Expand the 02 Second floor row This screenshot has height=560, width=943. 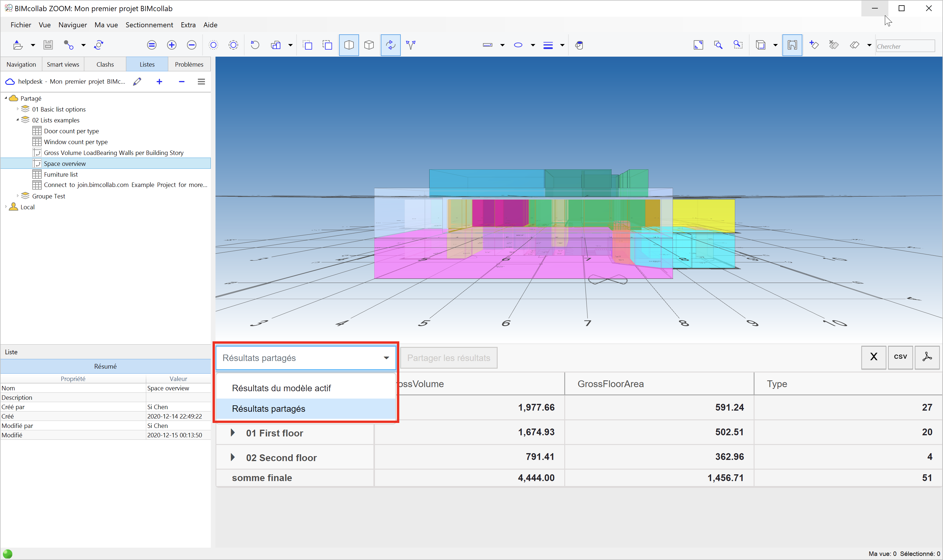coord(233,457)
